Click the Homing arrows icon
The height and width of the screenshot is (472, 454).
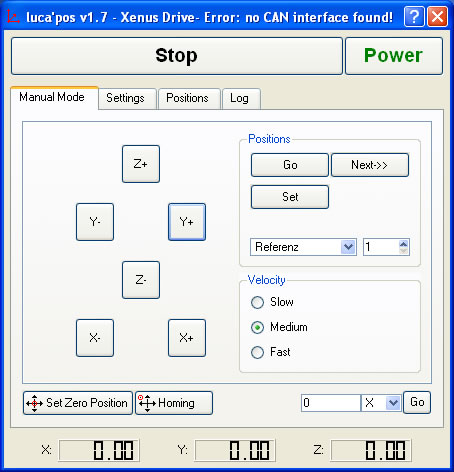[147, 403]
